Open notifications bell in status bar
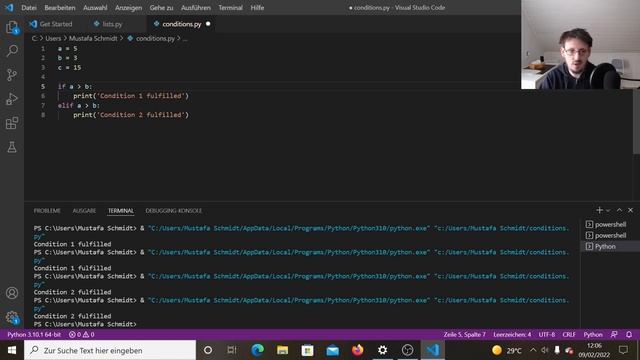This screenshot has width=640, height=360. (x=629, y=334)
